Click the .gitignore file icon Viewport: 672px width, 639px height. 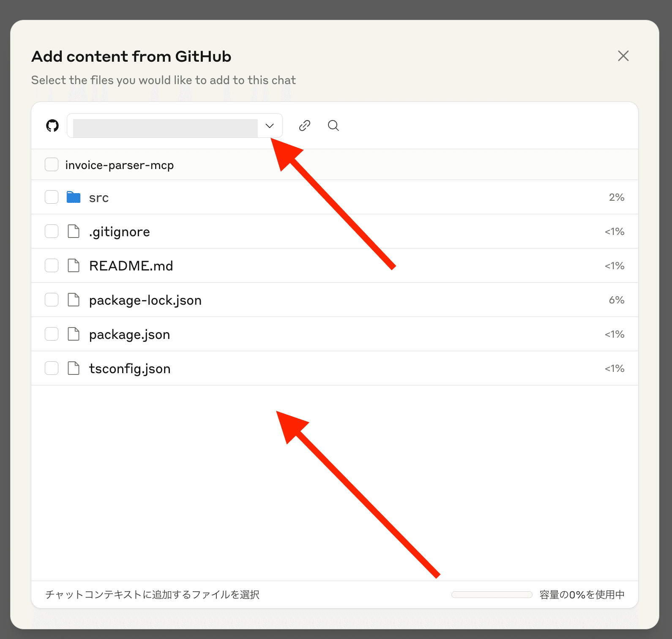pyautogui.click(x=74, y=232)
